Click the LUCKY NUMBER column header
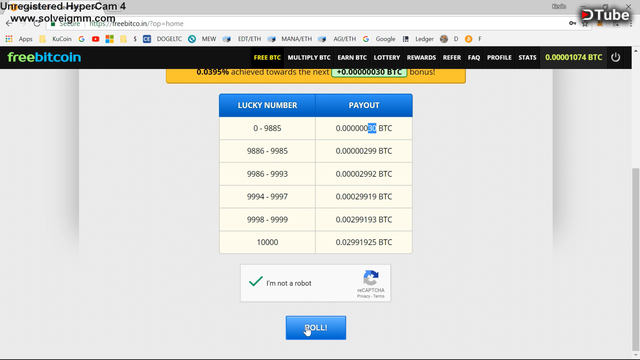This screenshot has width=640, height=360. 267,105
